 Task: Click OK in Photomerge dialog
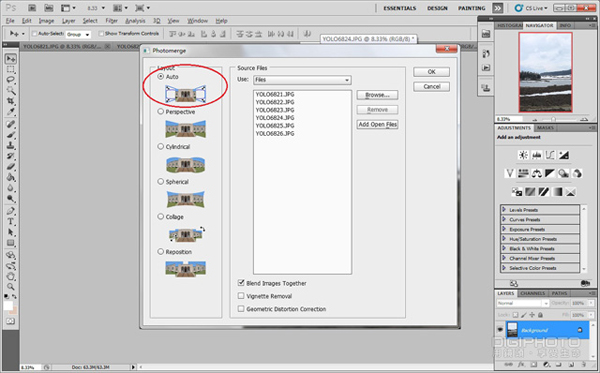[x=431, y=72]
